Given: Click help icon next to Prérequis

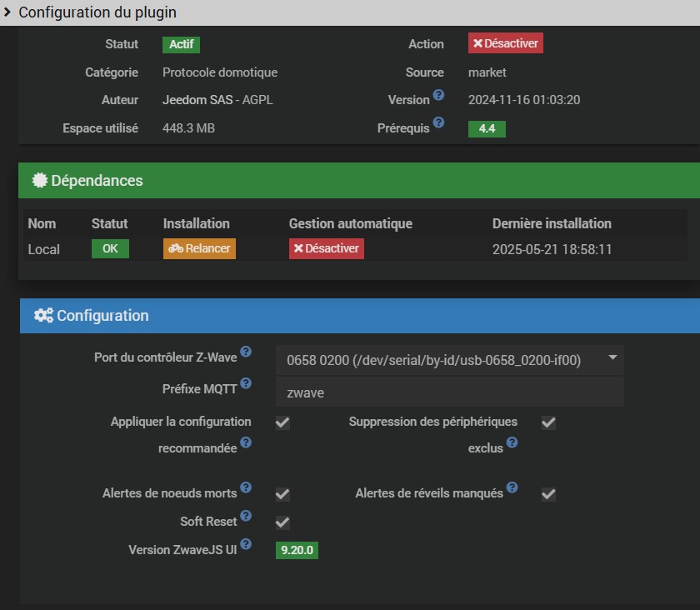Looking at the screenshot, I should [438, 123].
